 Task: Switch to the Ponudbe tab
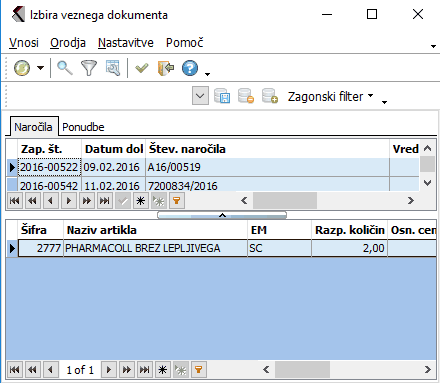(83, 127)
